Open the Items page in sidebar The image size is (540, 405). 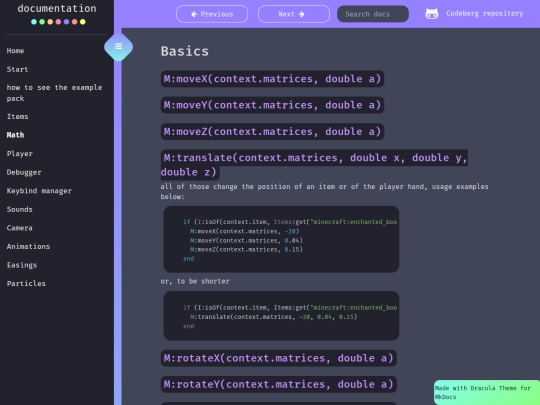point(18,116)
